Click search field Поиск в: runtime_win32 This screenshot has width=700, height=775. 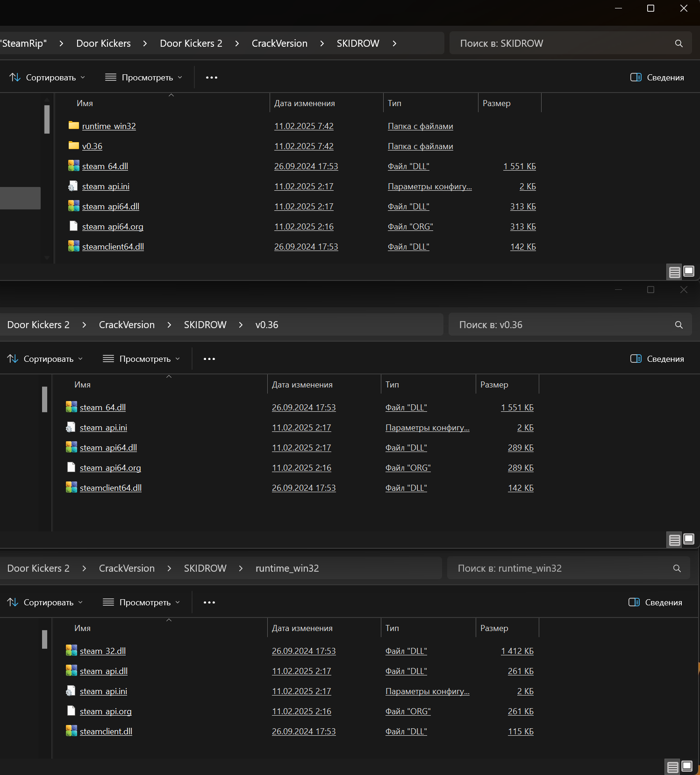click(568, 568)
